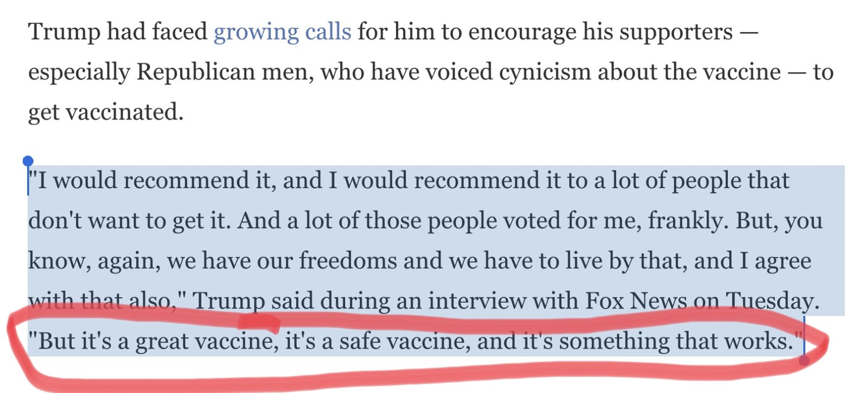Click the word "especially"
868x393 pixels.
pyautogui.click(x=79, y=73)
